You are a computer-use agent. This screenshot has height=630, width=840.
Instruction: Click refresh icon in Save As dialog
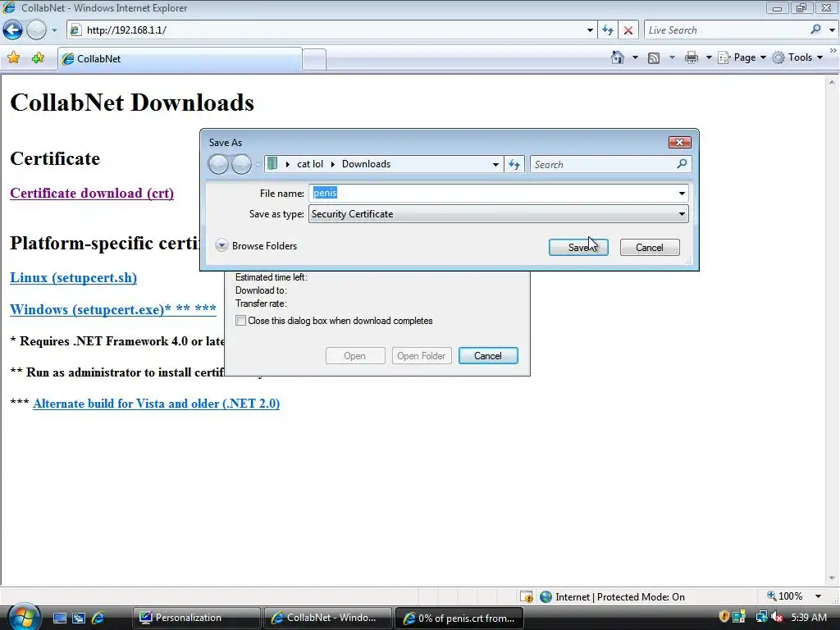click(x=514, y=164)
